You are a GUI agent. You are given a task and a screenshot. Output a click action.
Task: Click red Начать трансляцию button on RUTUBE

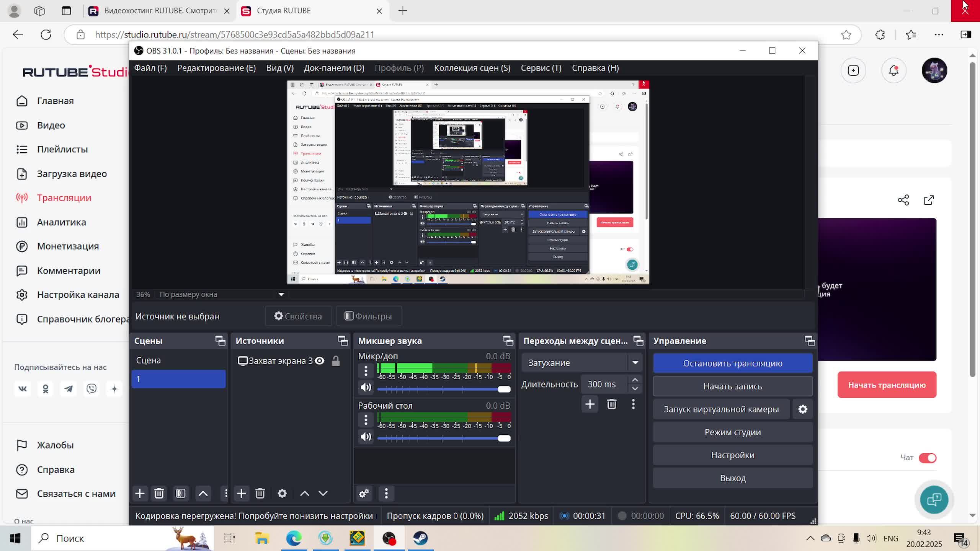tap(887, 385)
